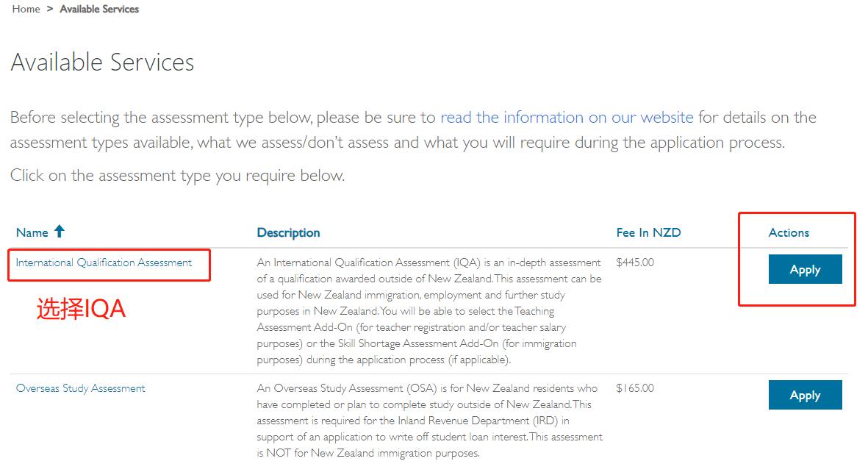Click the Description column header
The width and height of the screenshot is (868, 475).
(288, 232)
